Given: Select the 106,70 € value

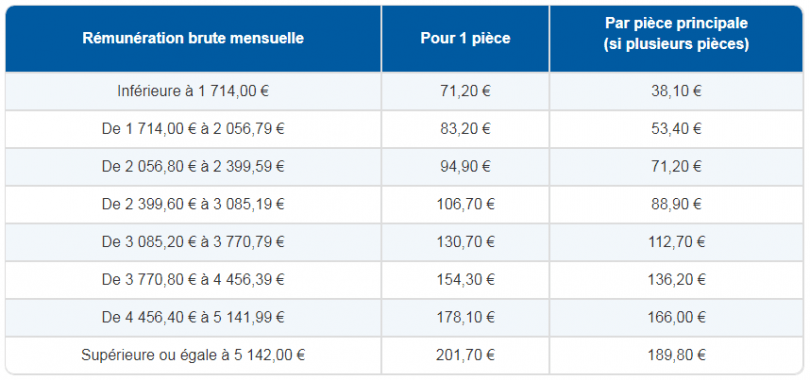Looking at the screenshot, I should pyautogui.click(x=465, y=204).
